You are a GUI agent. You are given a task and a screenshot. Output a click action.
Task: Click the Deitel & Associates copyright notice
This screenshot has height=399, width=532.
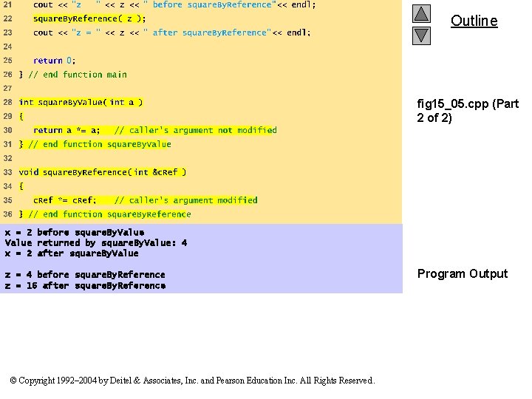(192, 381)
